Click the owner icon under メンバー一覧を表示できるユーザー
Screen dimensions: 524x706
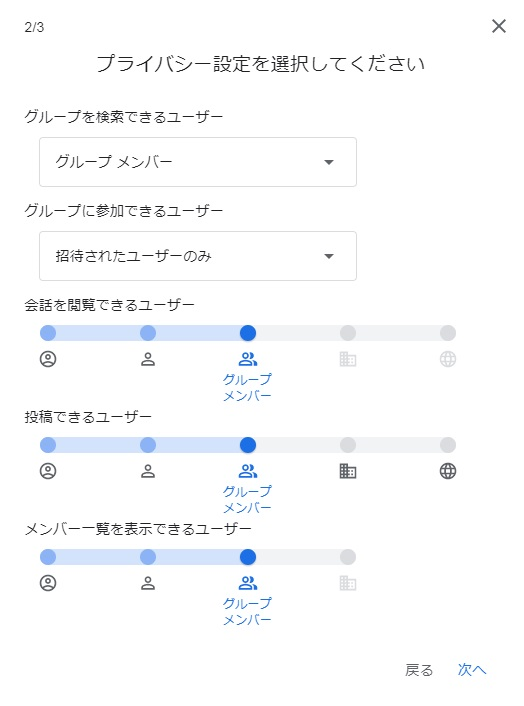click(48, 584)
